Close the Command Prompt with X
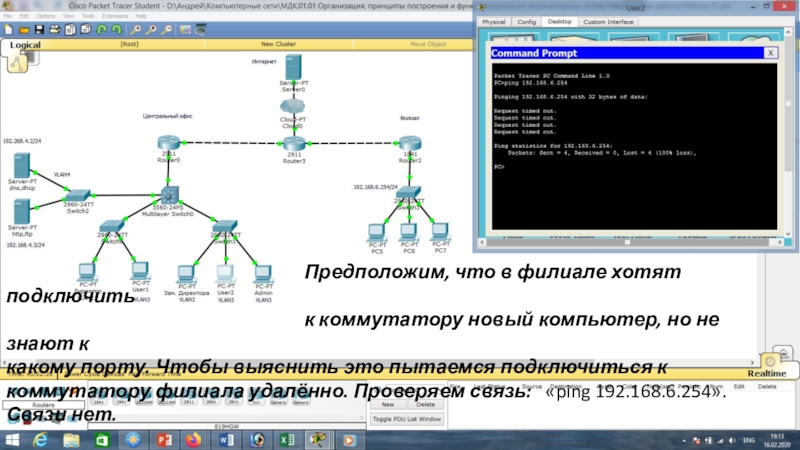 (x=770, y=53)
